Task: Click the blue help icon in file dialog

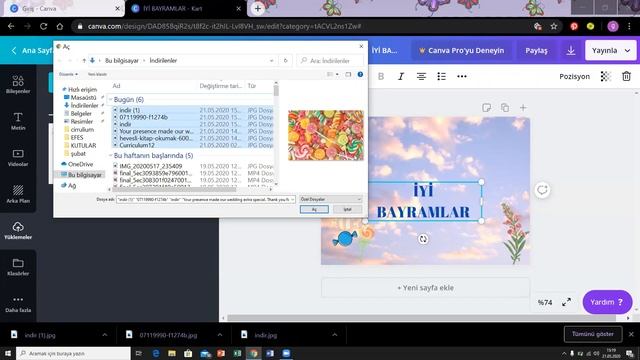Action: [x=360, y=74]
